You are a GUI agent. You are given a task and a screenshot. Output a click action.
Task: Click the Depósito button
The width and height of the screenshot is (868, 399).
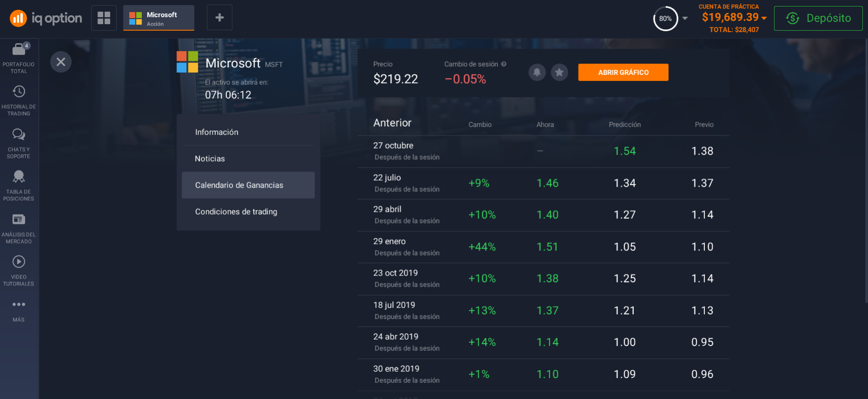[x=818, y=18]
